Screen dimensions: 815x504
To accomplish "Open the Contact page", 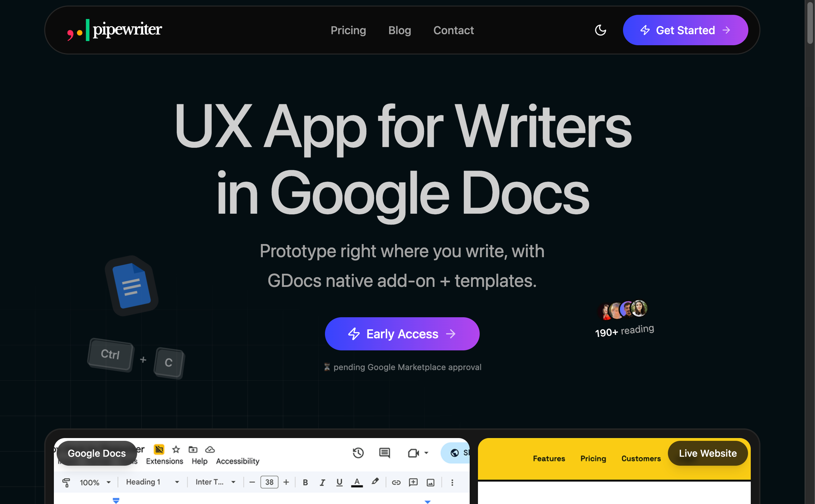I will click(453, 30).
